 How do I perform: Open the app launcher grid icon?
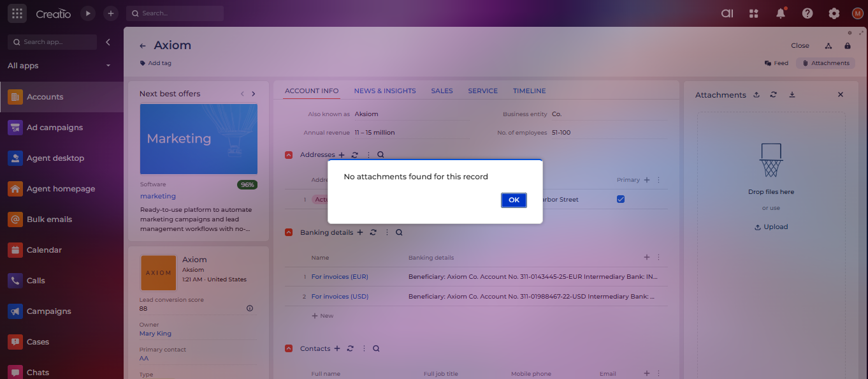(x=17, y=13)
